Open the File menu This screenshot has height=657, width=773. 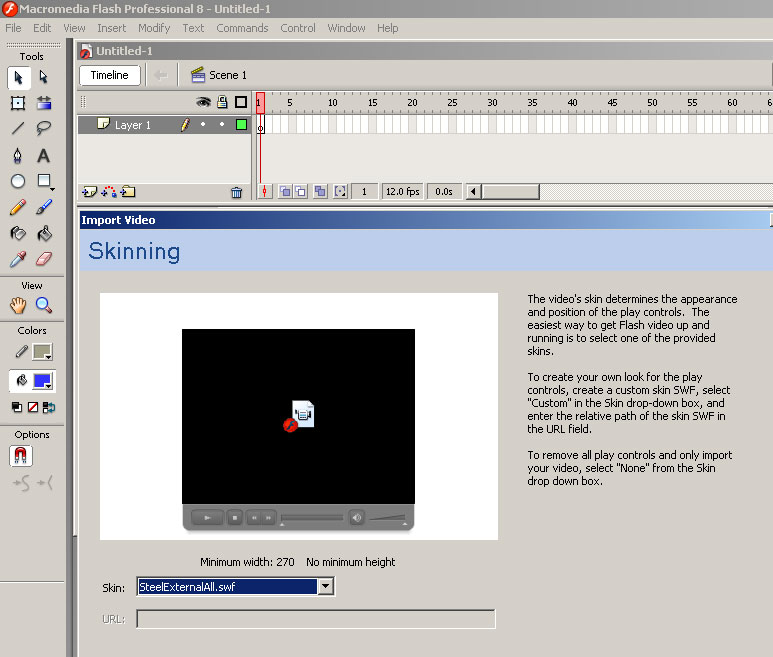click(x=13, y=28)
